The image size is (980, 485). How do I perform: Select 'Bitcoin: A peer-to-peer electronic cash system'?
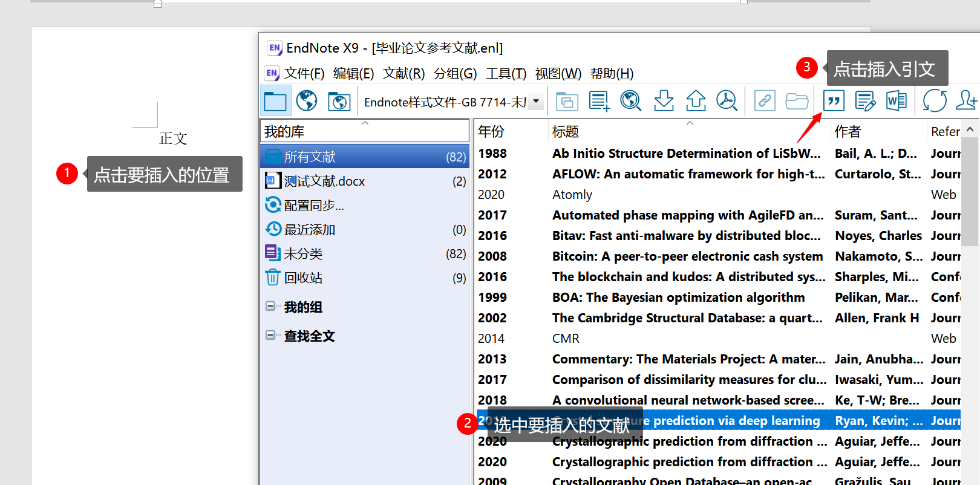pyautogui.click(x=718, y=256)
